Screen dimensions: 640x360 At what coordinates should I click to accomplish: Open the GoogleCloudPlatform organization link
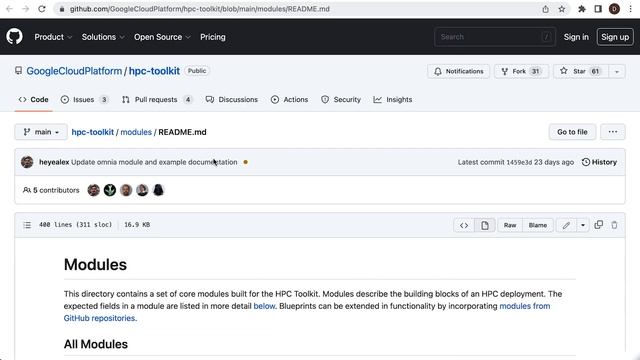click(74, 71)
